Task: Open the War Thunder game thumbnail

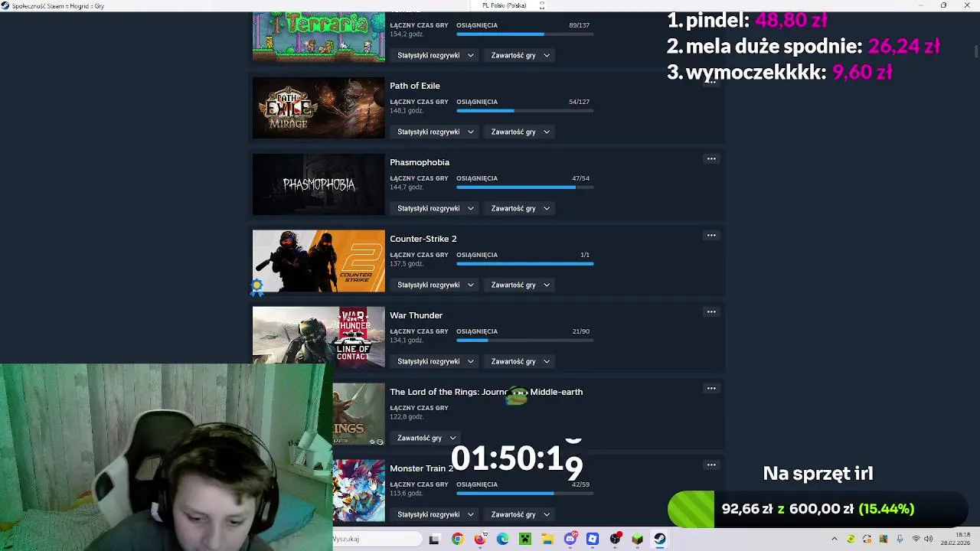Action: tap(318, 335)
